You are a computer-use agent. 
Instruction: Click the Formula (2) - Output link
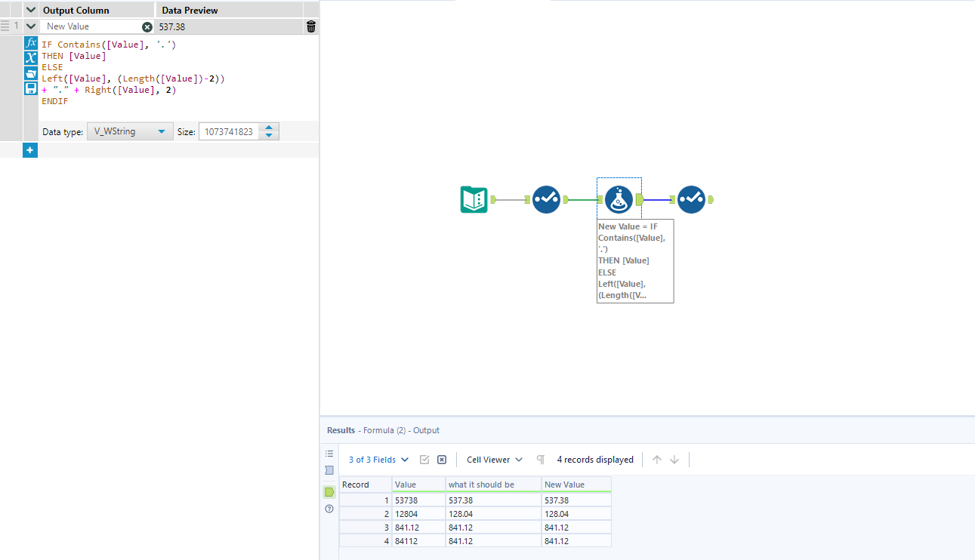point(400,429)
